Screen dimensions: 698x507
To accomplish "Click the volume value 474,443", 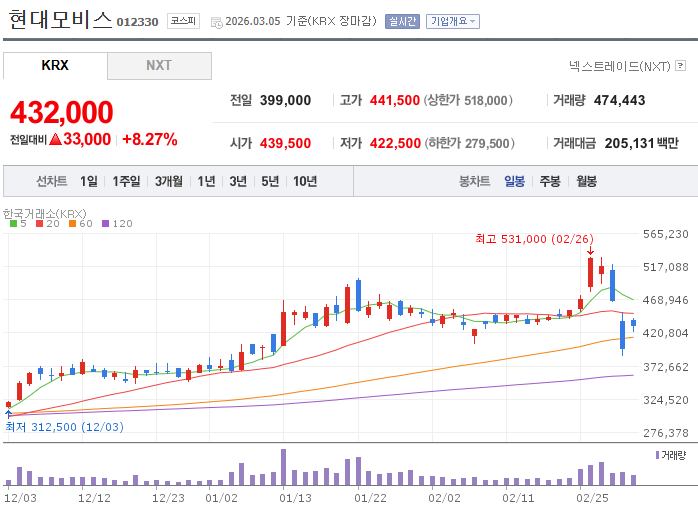I will pos(619,100).
